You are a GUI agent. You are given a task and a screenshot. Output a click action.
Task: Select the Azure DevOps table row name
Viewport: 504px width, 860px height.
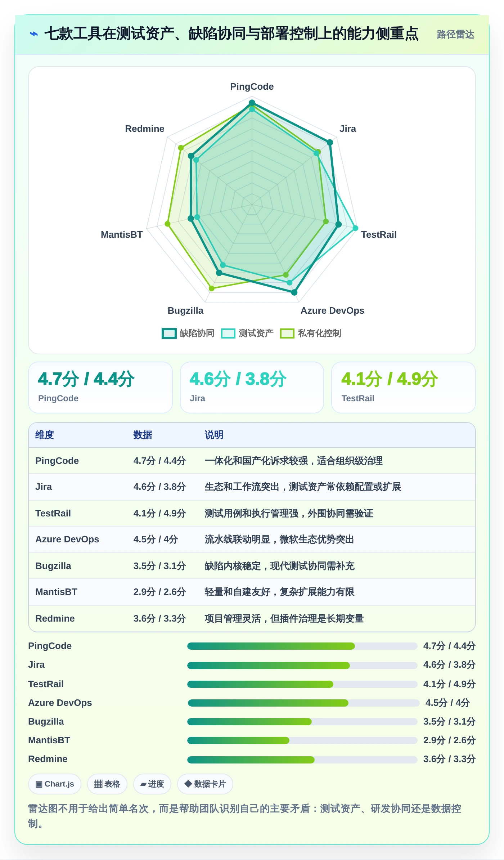tap(67, 539)
